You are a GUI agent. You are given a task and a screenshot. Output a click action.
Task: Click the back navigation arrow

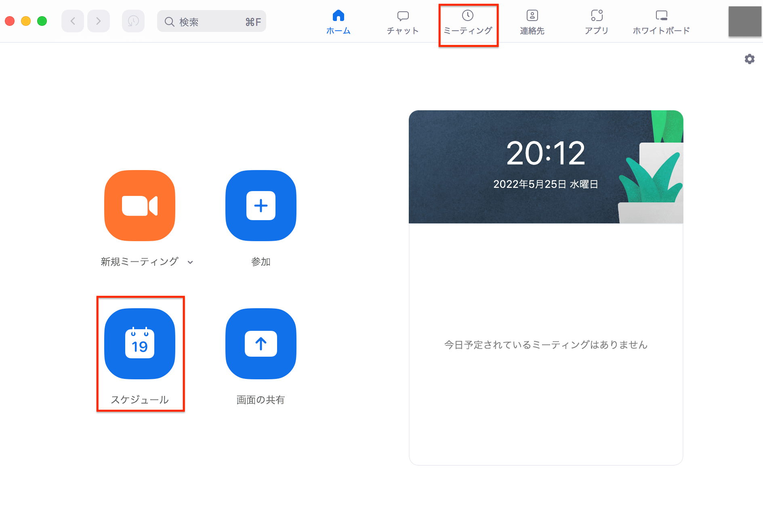[x=72, y=21]
